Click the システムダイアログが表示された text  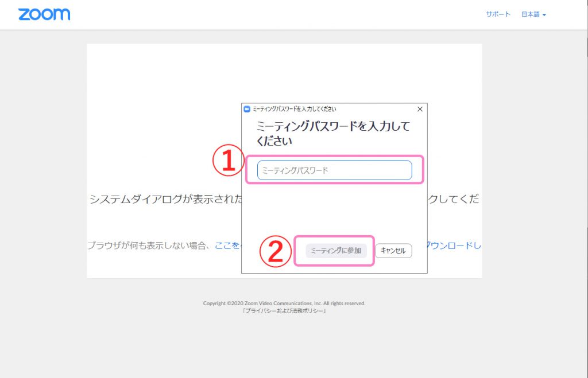[x=166, y=199]
